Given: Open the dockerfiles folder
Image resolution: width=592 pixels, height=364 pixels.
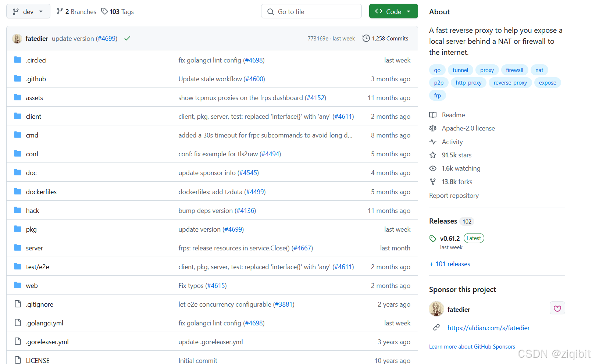Looking at the screenshot, I should click(41, 192).
